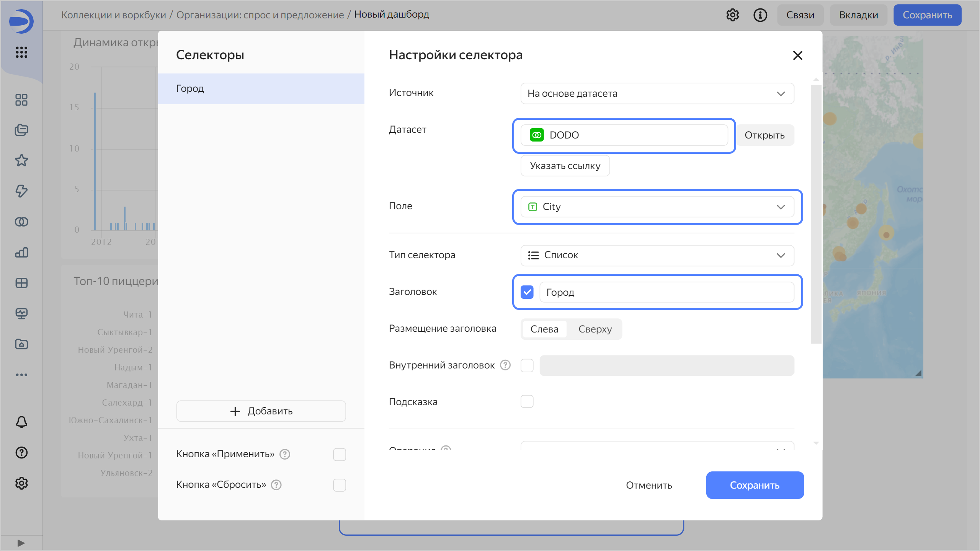Click help icon next to Внутренний заголовок

click(505, 365)
